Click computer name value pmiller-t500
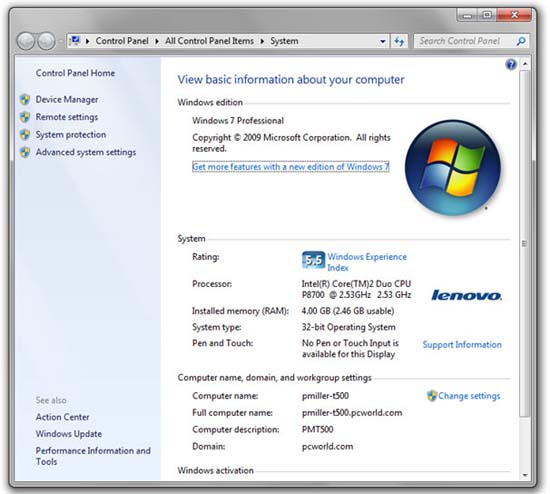The image size is (550, 494). pyautogui.click(x=326, y=396)
